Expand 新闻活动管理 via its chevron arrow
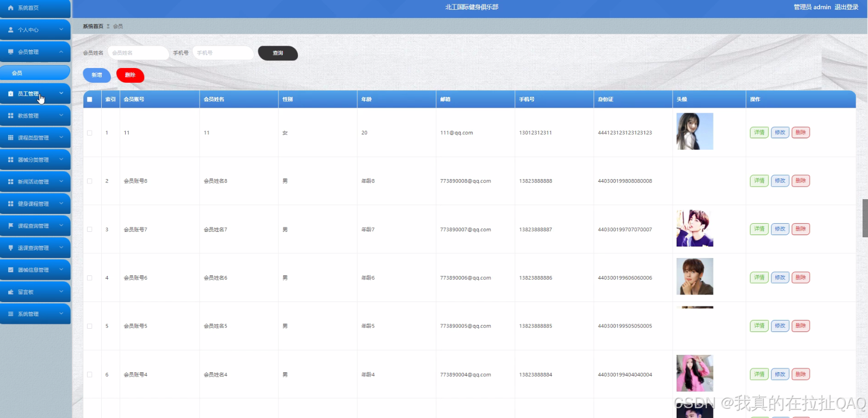The image size is (868, 418). tap(61, 182)
